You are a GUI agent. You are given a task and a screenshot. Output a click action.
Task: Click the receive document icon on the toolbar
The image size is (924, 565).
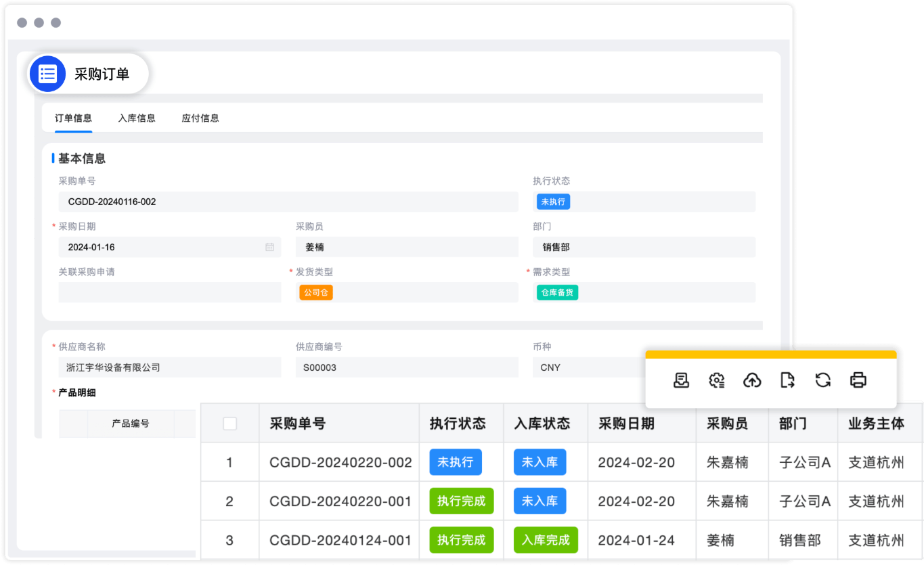[x=682, y=380]
